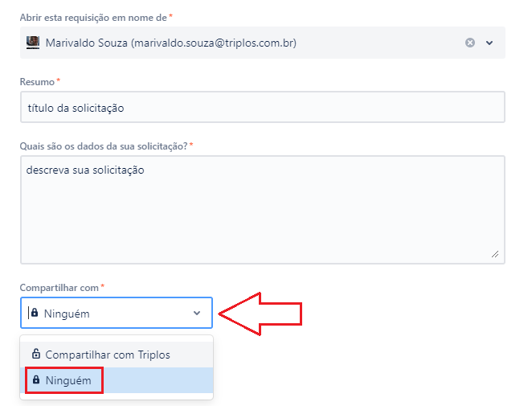
Task: Click Marivaldo Souza's avatar thumbnail
Action: [33, 43]
